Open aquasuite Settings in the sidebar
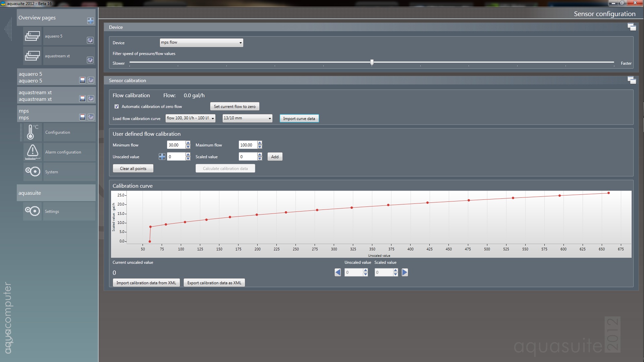This screenshot has height=362, width=644. [59, 212]
